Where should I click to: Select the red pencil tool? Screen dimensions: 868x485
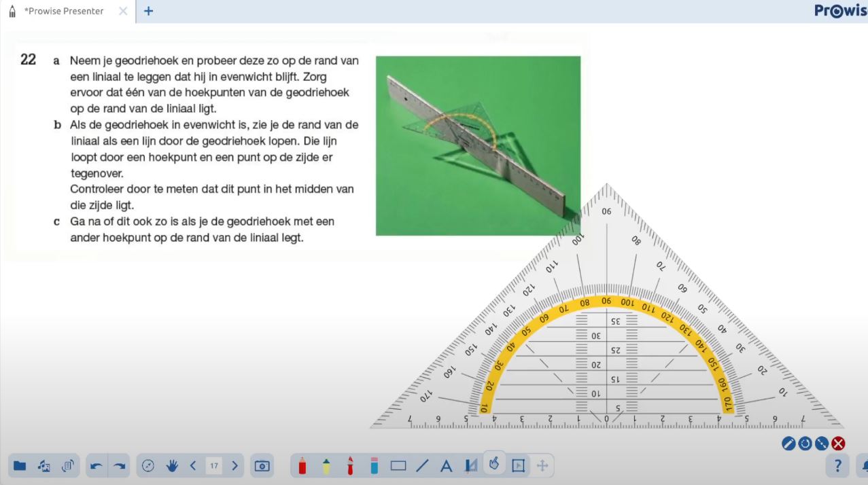click(302, 466)
